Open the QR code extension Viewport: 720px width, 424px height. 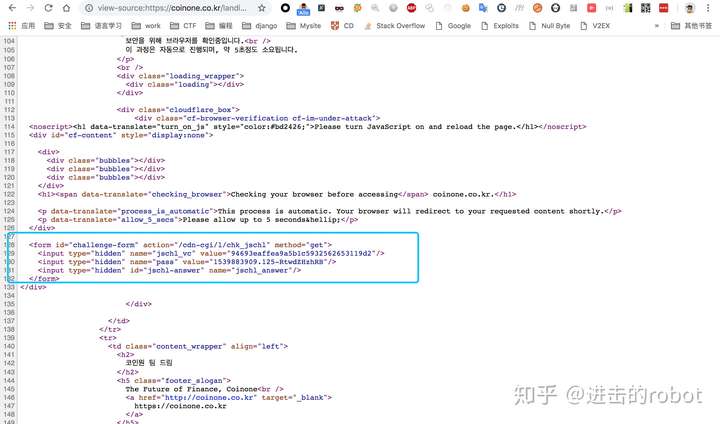[646, 8]
